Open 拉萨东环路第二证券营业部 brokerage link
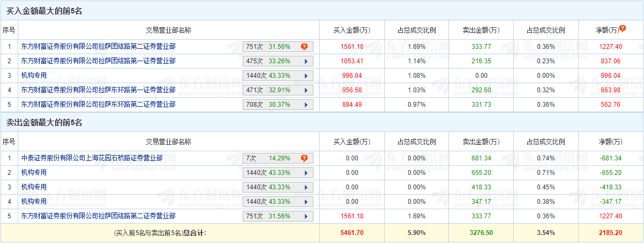 pos(98,105)
